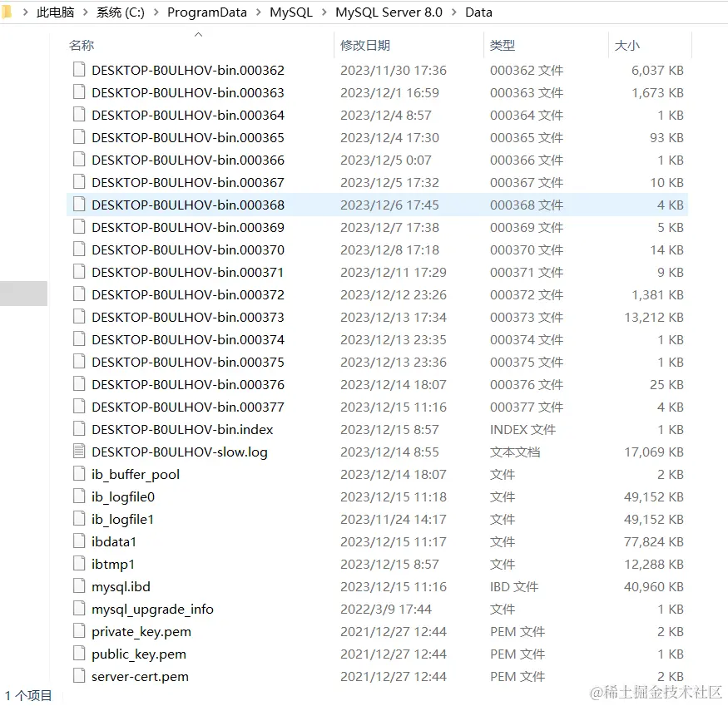Click the file icon of server-cert.pem
The image size is (728, 706).
coord(79,676)
